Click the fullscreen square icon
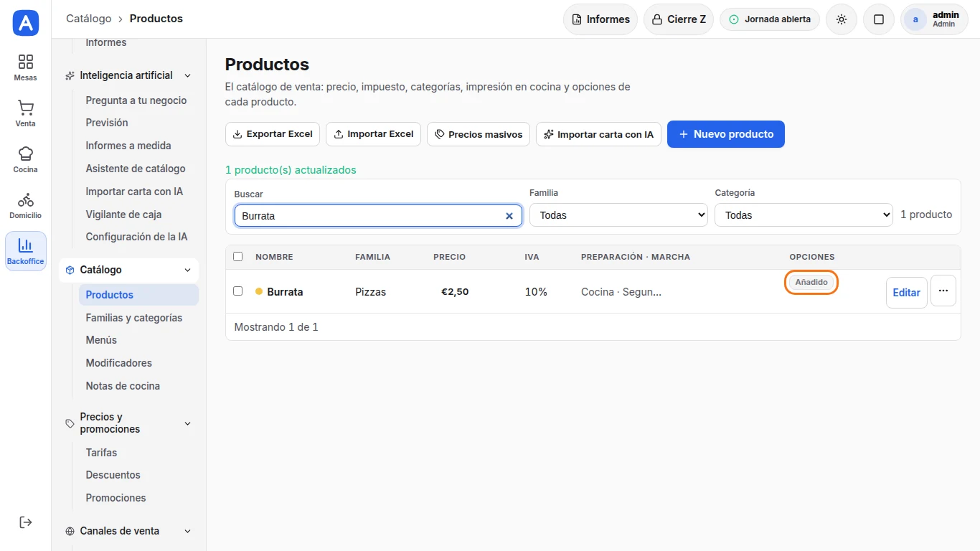The height and width of the screenshot is (551, 980). [x=879, y=19]
